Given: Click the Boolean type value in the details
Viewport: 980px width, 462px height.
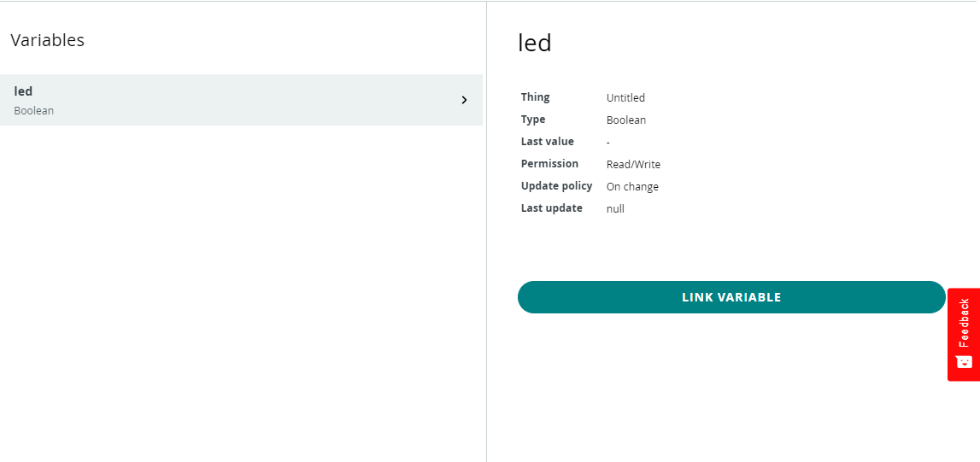Looking at the screenshot, I should coord(626,120).
